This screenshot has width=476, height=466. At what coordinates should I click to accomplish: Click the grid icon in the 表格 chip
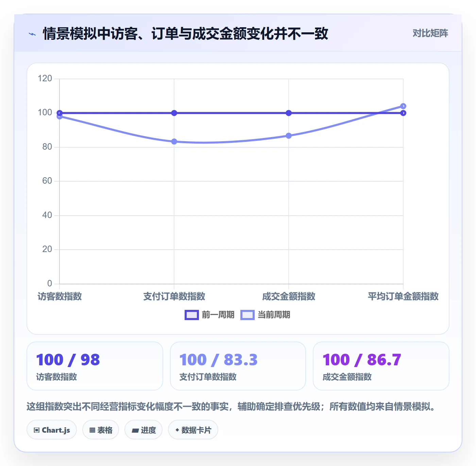92,430
